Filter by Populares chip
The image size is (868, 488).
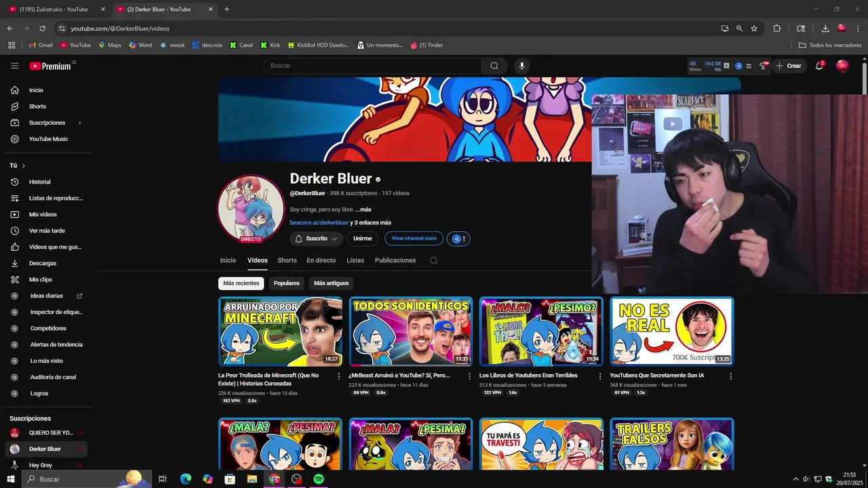[x=286, y=283]
